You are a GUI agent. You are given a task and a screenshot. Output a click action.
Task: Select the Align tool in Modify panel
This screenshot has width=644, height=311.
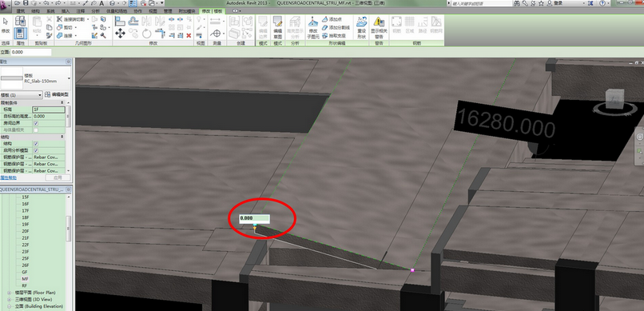pyautogui.click(x=120, y=21)
